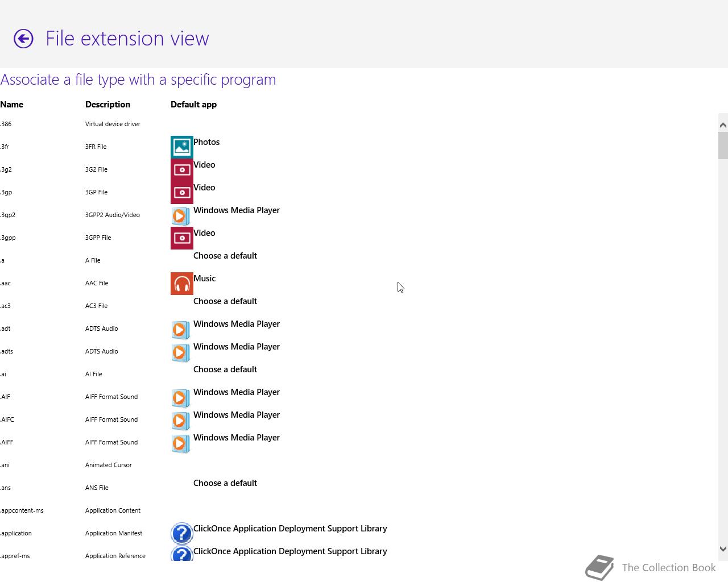Select the Windows Media Player icon for .3gp2
The image size is (728, 582).
[x=180, y=216]
